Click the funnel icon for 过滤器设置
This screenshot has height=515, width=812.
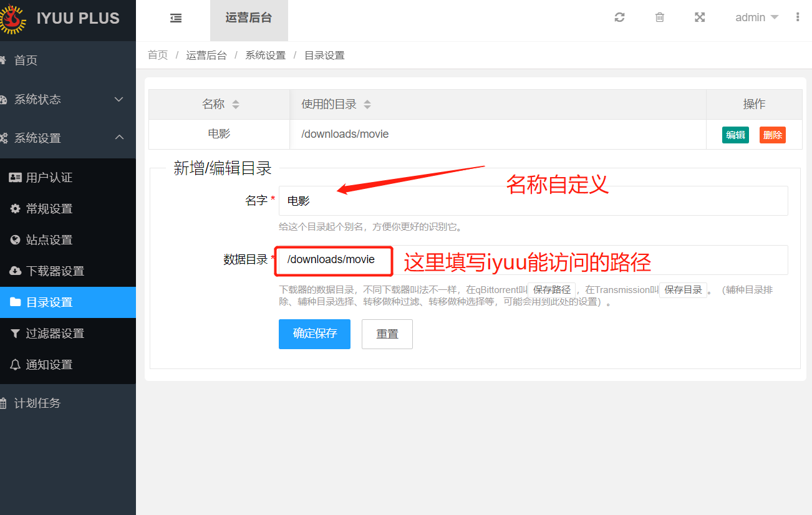[x=16, y=334]
